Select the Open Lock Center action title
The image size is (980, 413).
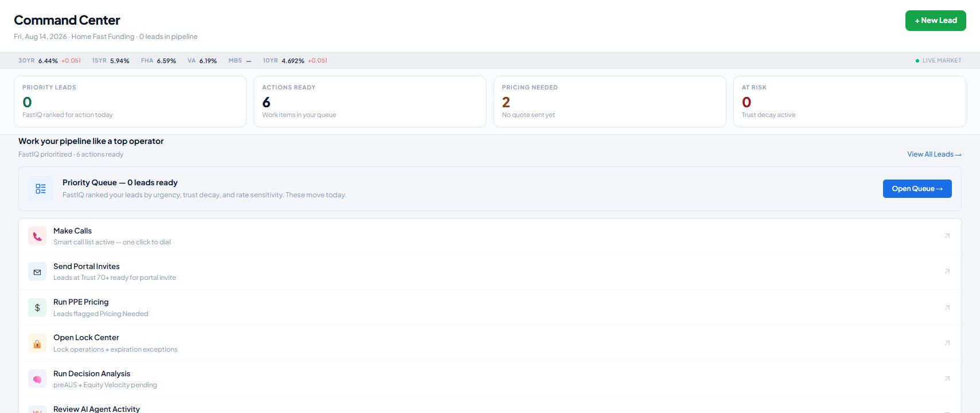point(86,337)
